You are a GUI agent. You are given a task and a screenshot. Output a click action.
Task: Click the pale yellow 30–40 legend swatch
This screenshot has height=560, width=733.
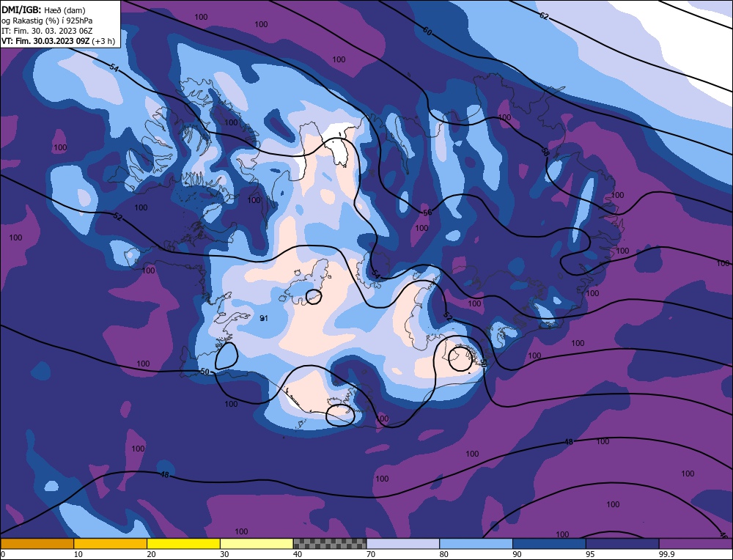pyautogui.click(x=257, y=544)
